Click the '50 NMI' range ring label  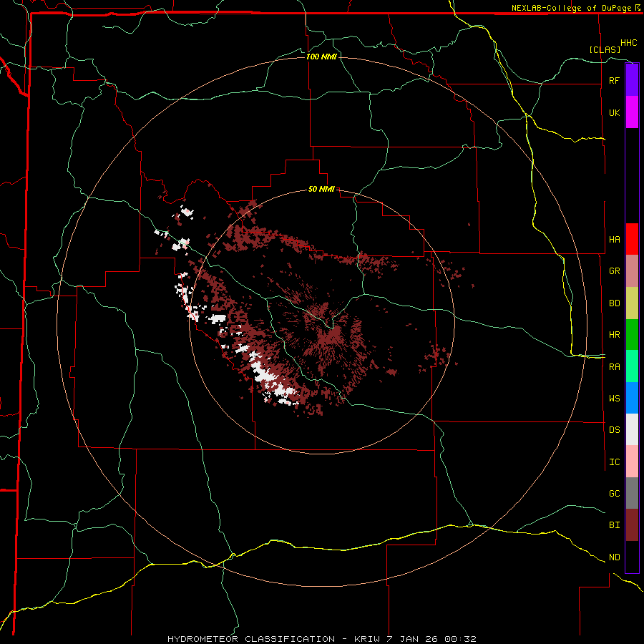tap(321, 189)
